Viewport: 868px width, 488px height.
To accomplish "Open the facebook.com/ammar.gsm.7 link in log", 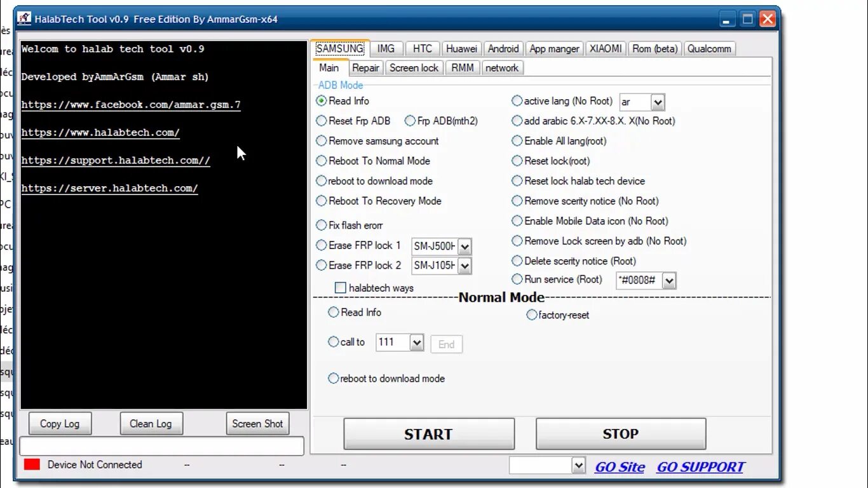I will point(131,105).
